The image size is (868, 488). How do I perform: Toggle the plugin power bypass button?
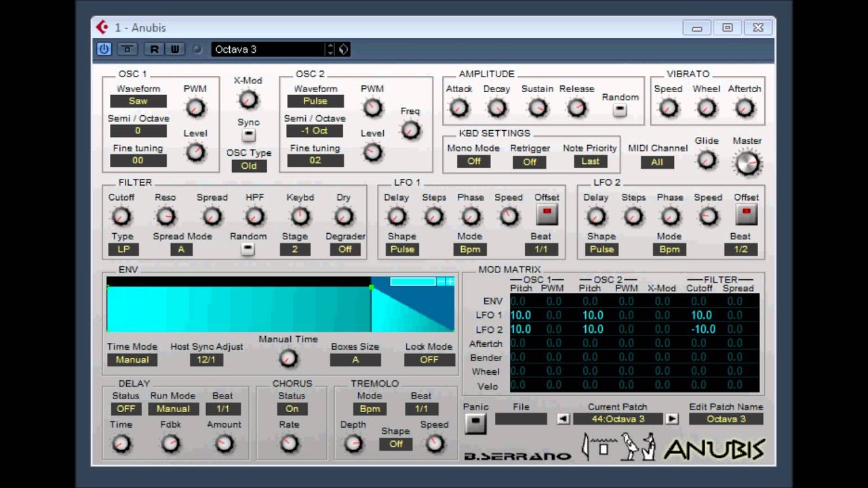104,49
